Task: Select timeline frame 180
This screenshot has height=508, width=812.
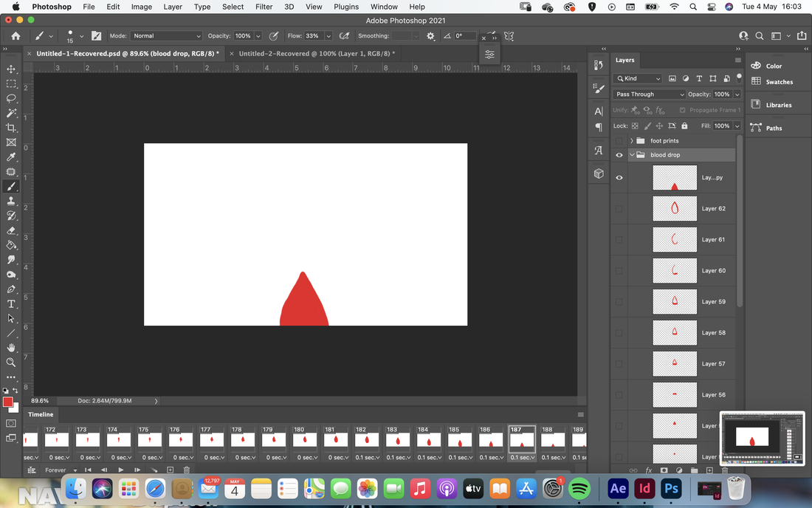Action: pyautogui.click(x=304, y=439)
